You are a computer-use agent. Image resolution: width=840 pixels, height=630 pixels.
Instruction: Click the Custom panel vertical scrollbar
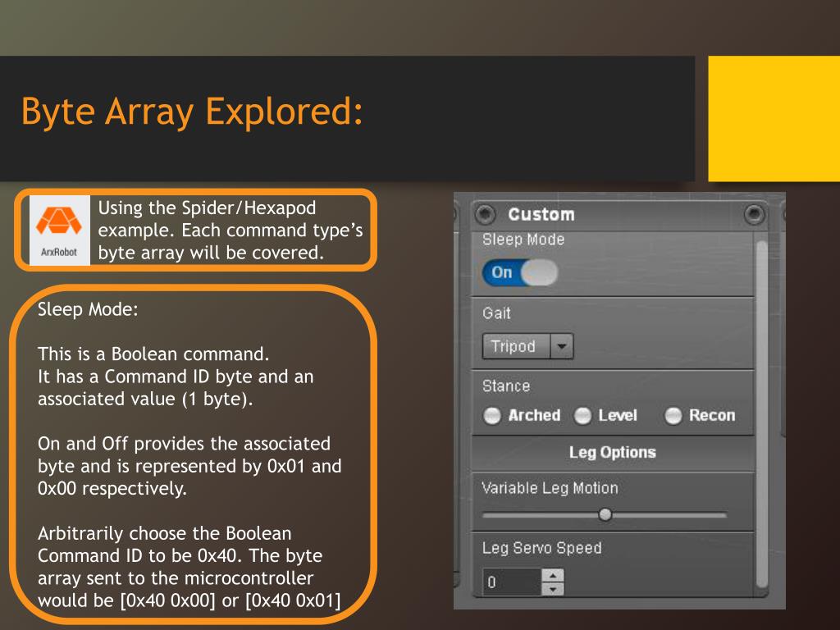(762, 415)
